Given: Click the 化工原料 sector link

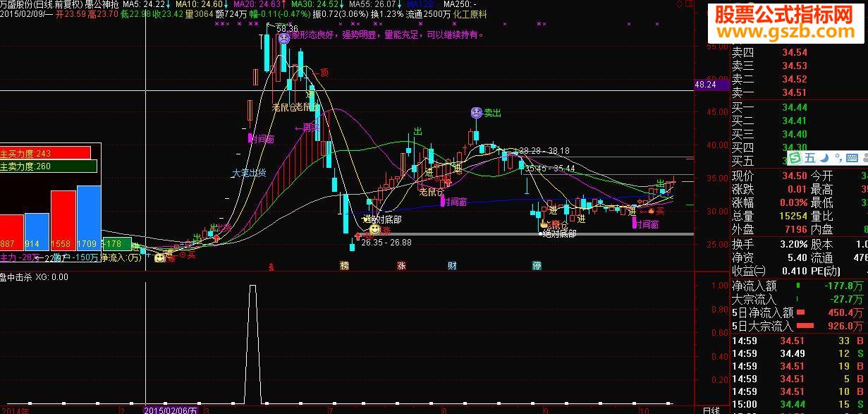Looking at the screenshot, I should click(472, 14).
